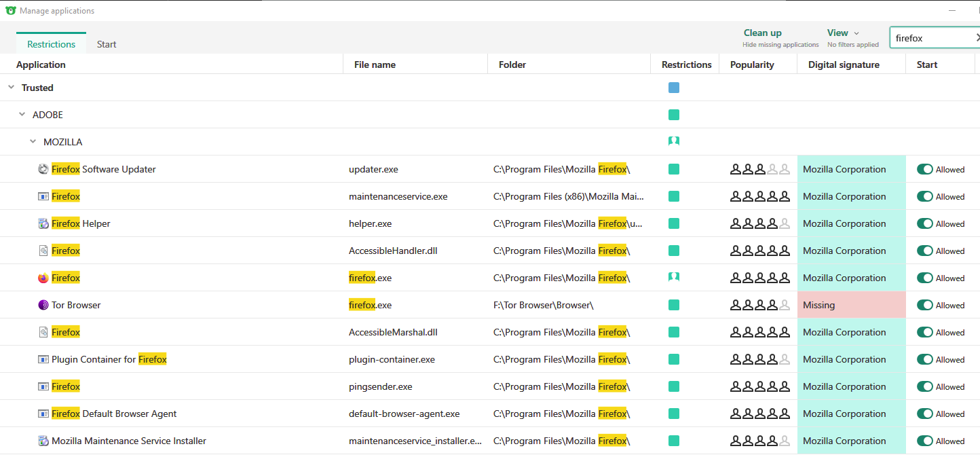Disable start for Firefox Software Updater
The height and width of the screenshot is (457, 980).
pos(924,169)
